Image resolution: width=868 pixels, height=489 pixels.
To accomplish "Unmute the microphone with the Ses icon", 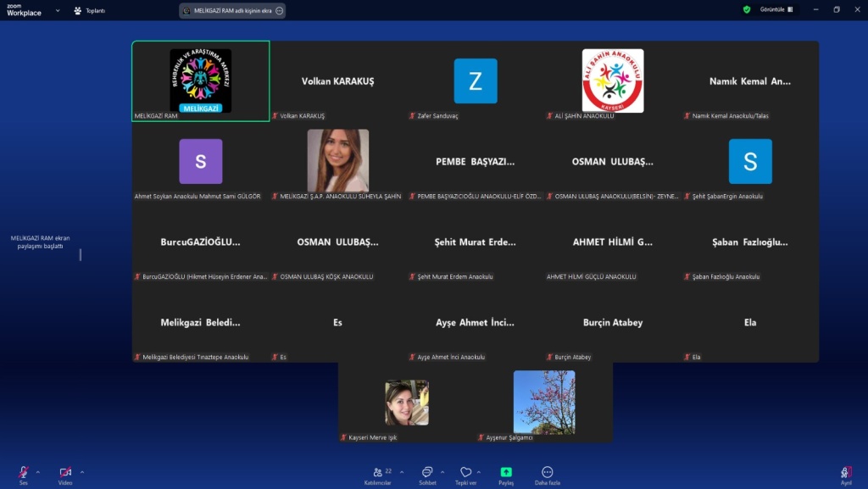I will [x=24, y=472].
